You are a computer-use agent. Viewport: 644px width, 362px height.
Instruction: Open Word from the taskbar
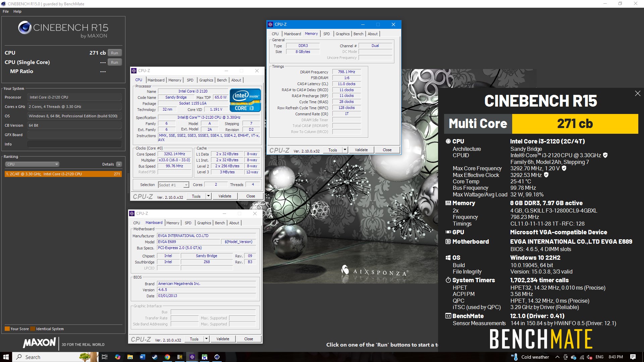[x=142, y=357]
